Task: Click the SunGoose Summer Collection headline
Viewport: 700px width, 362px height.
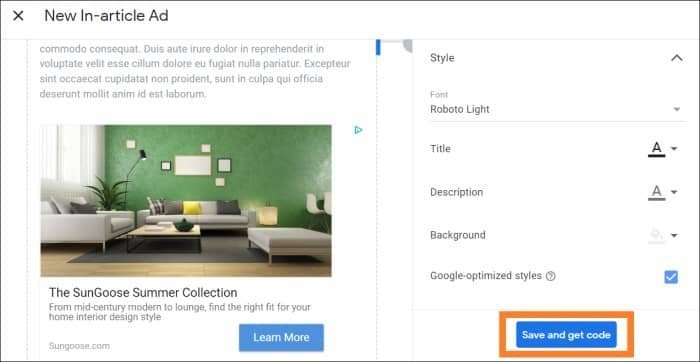Action: coord(143,293)
